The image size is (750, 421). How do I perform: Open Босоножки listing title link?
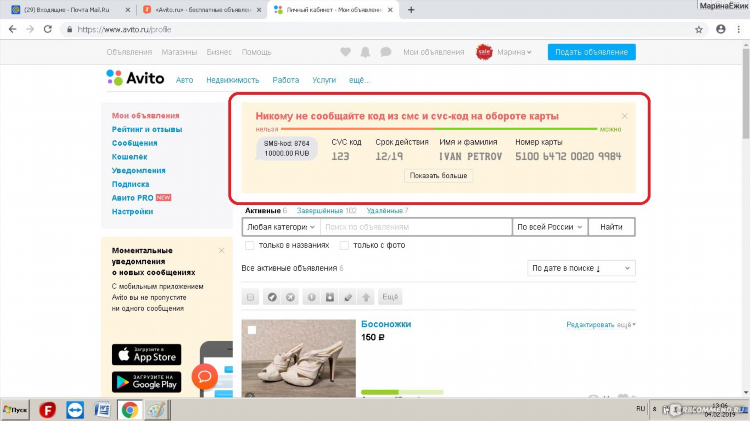pos(386,324)
